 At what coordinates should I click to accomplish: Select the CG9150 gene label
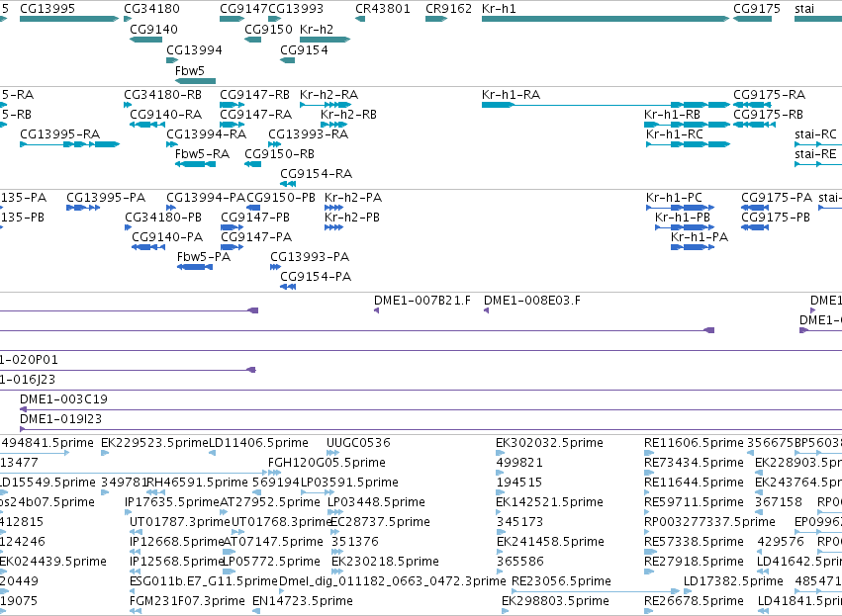pos(268,29)
